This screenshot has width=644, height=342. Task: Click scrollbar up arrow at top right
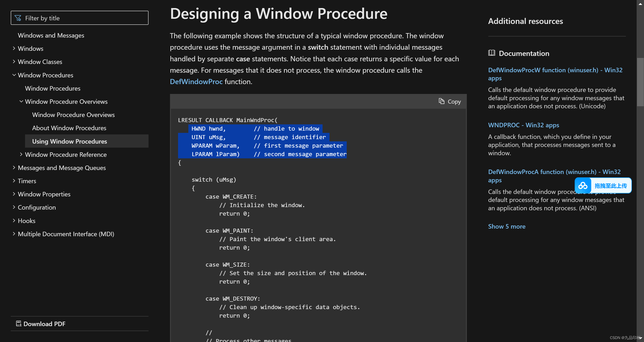[x=640, y=4]
